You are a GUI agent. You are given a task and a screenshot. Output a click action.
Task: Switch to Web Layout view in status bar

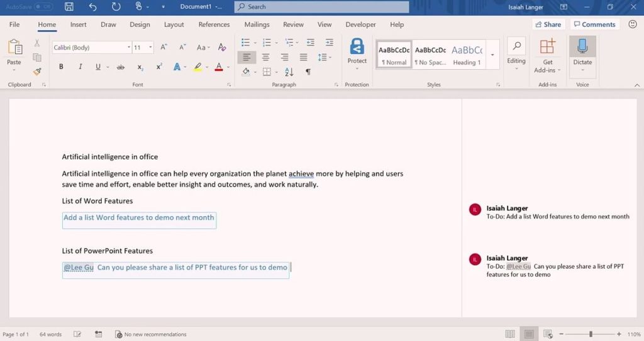(x=548, y=334)
